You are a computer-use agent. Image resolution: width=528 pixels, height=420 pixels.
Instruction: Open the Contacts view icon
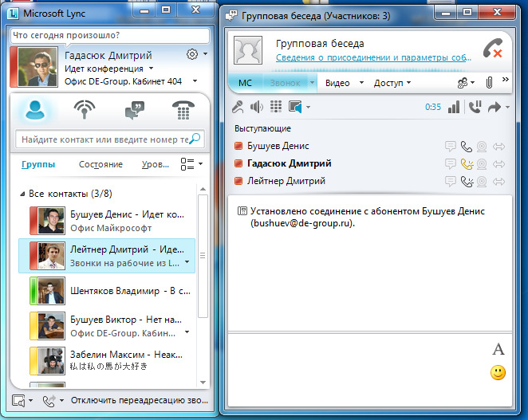click(x=34, y=110)
